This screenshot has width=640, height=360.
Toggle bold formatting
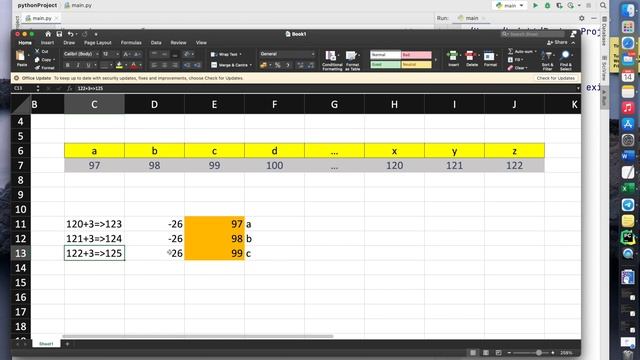[x=67, y=65]
